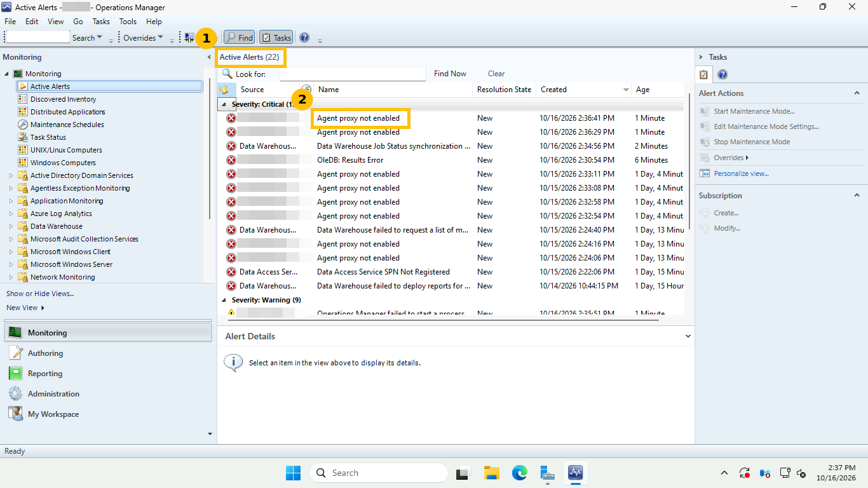Click Personalize view link
Viewport: 868px width, 488px height.
click(x=741, y=173)
